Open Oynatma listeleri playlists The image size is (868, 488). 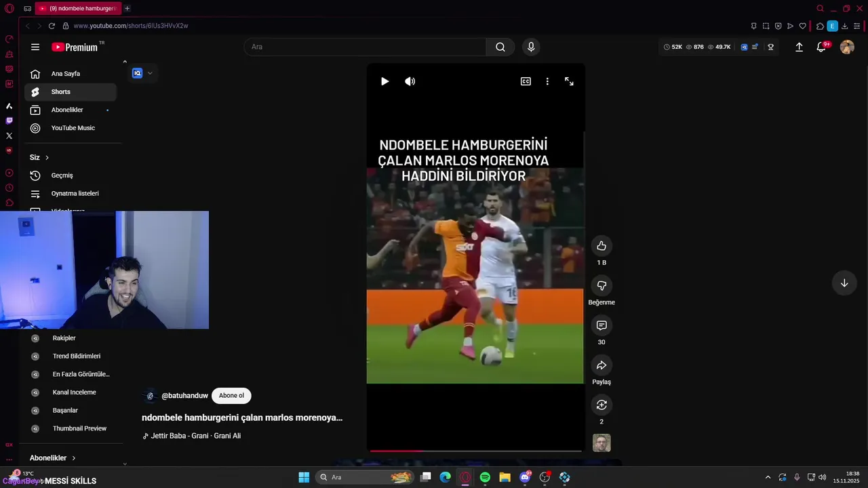[x=71, y=193]
